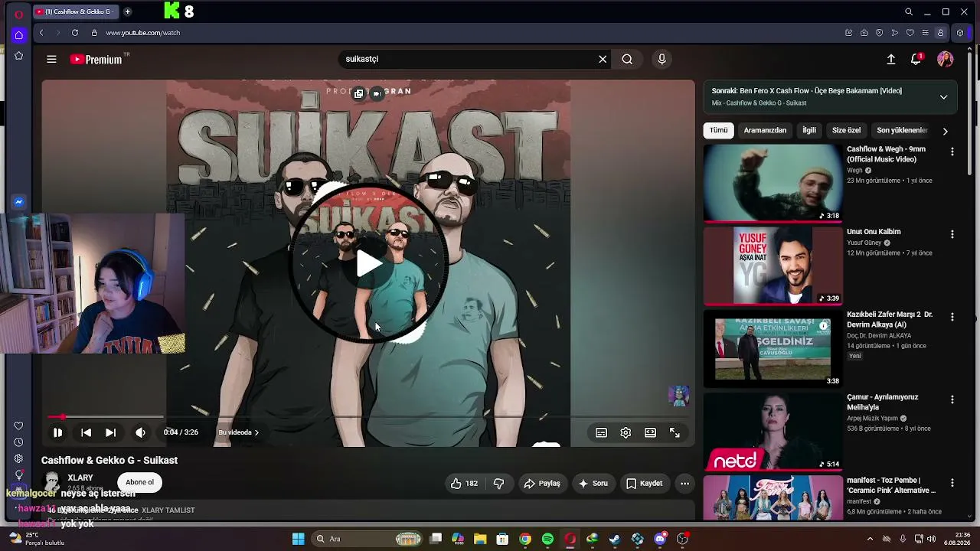Subscribe with the 'Abone ol' button
The width and height of the screenshot is (980, 551).
[x=139, y=482]
